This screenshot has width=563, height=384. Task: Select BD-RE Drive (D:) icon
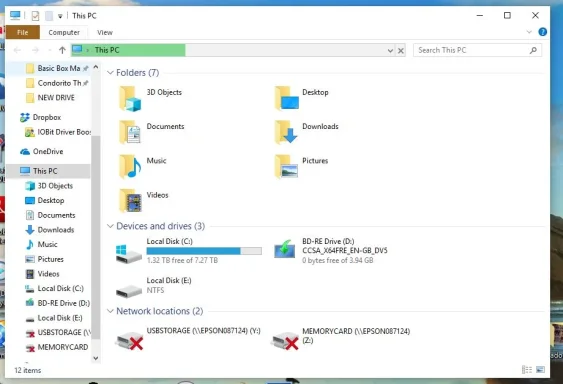tap(284, 249)
